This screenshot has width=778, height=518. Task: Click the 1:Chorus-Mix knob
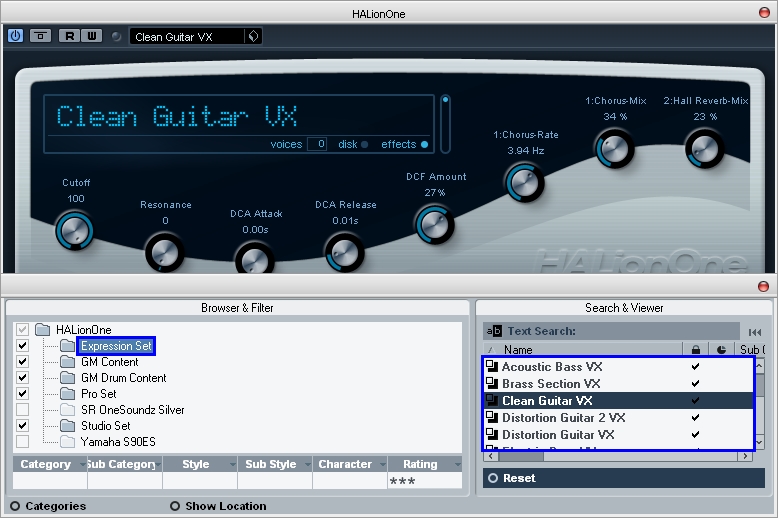point(614,149)
